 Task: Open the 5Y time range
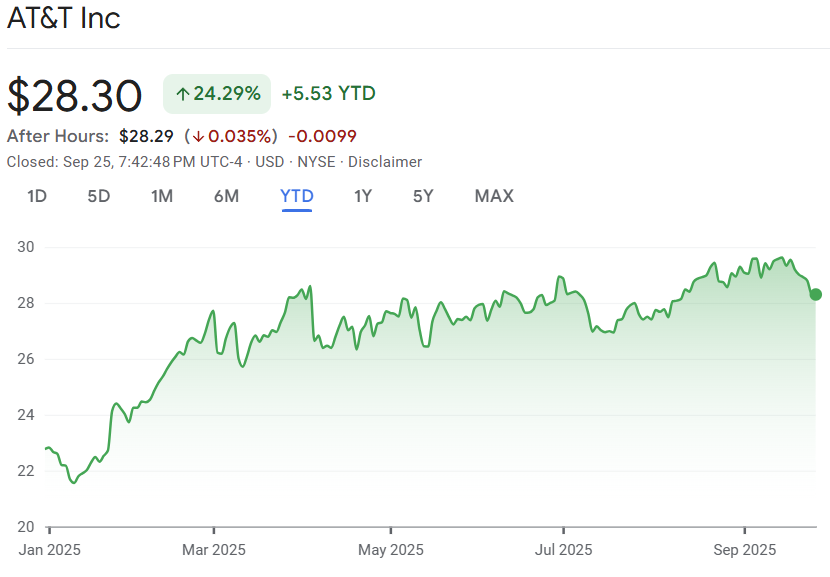pos(423,196)
